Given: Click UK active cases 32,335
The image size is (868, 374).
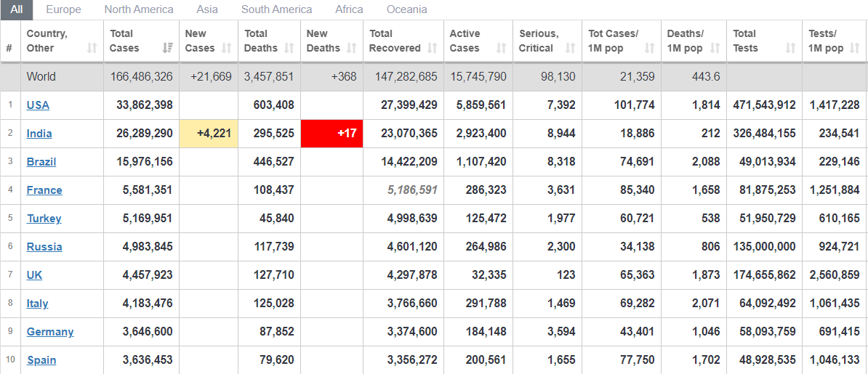Looking at the screenshot, I should point(489,275).
